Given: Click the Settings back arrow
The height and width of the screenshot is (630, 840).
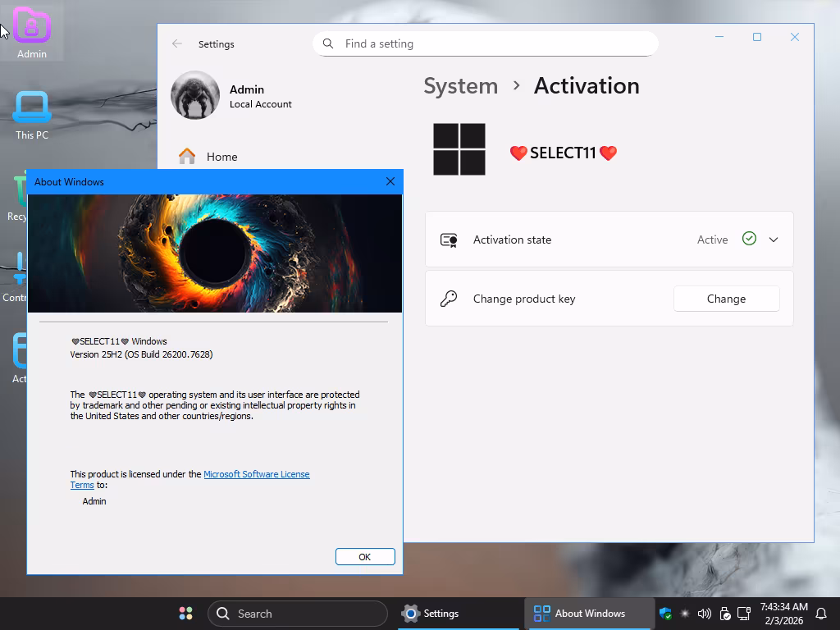Looking at the screenshot, I should coord(177,44).
